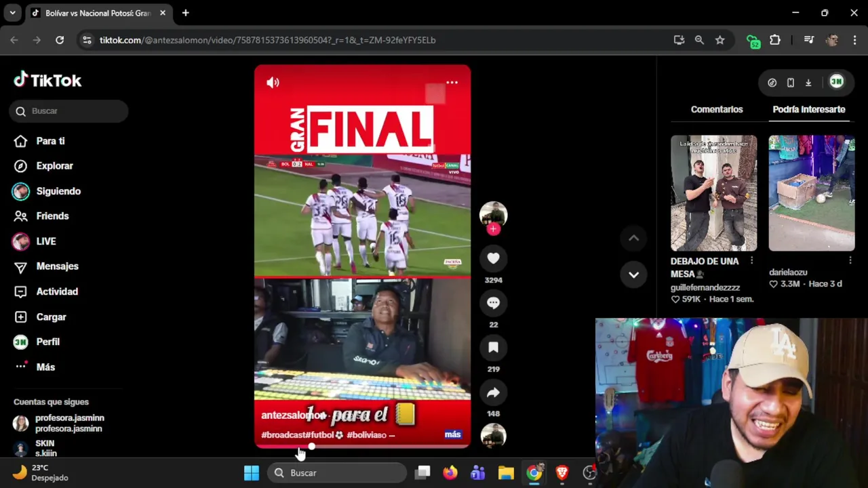Open the three-dot video options menu
The height and width of the screenshot is (488, 868).
(452, 83)
